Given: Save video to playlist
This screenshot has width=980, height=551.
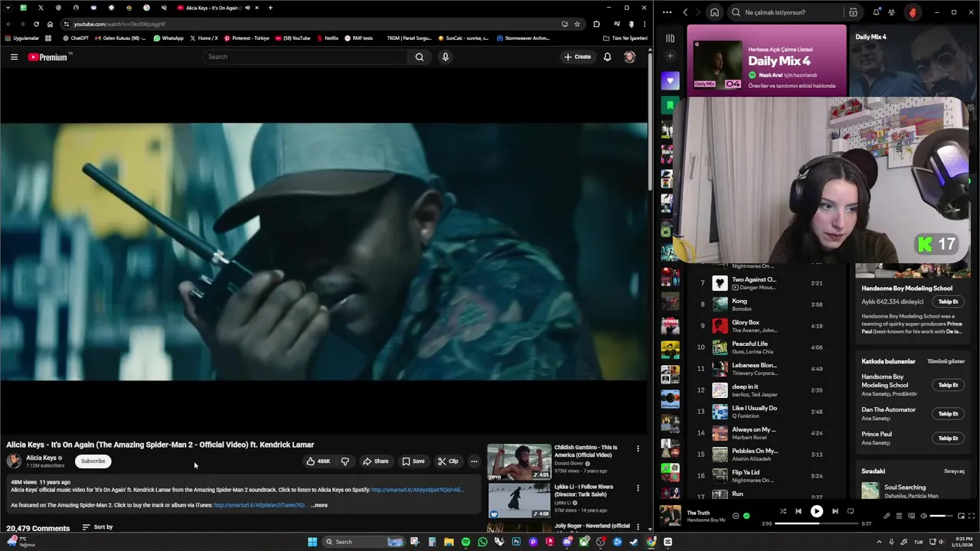Looking at the screenshot, I should (413, 461).
